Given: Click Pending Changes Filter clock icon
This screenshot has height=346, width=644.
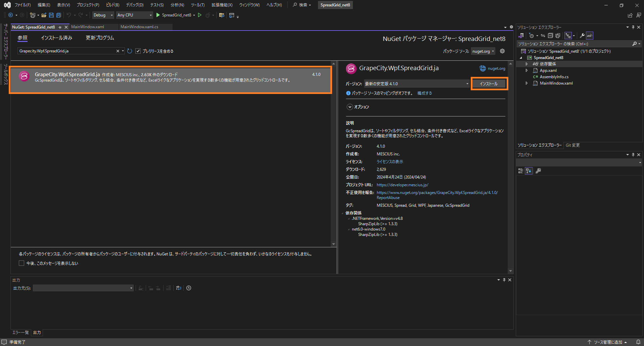Looking at the screenshot, I should [x=532, y=36].
